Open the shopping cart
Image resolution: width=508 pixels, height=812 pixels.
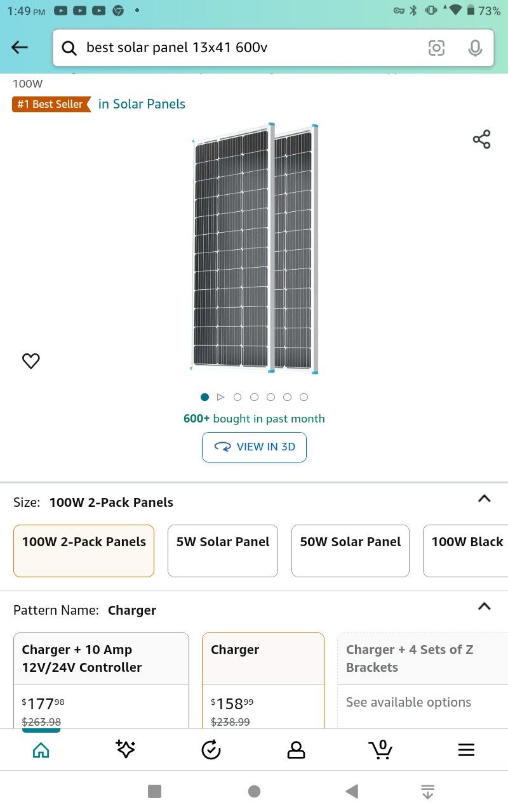380,749
